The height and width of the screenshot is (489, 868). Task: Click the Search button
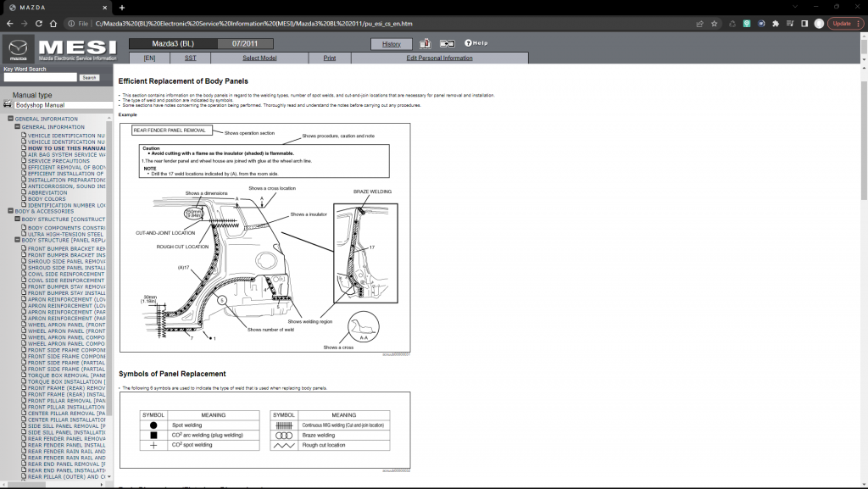pos(88,76)
